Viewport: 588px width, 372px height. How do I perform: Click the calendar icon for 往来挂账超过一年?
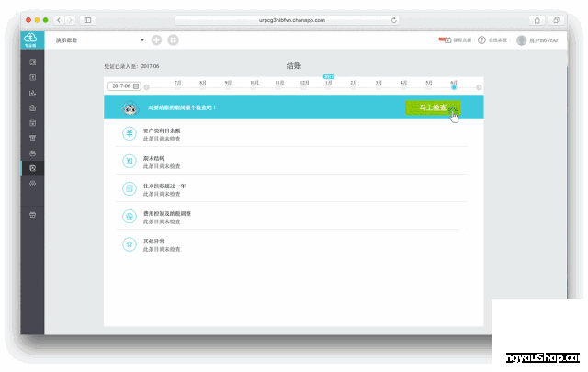(x=130, y=188)
